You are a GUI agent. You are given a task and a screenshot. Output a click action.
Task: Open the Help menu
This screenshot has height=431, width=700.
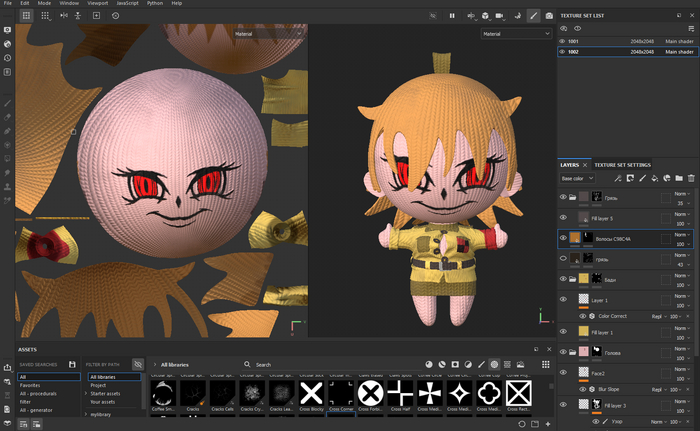(x=177, y=3)
